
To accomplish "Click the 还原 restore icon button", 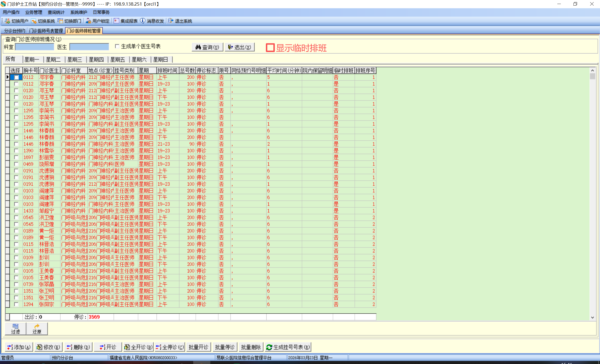I will click(37, 328).
